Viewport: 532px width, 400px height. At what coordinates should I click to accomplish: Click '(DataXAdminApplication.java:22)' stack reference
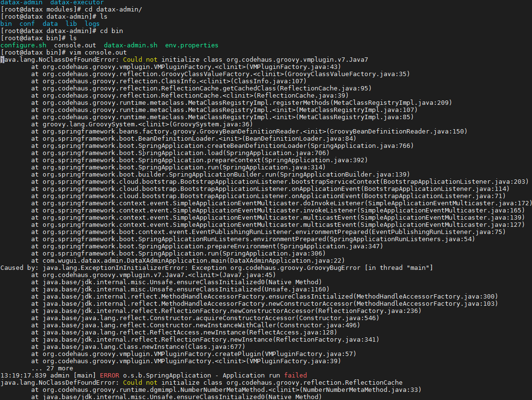coord(286,261)
